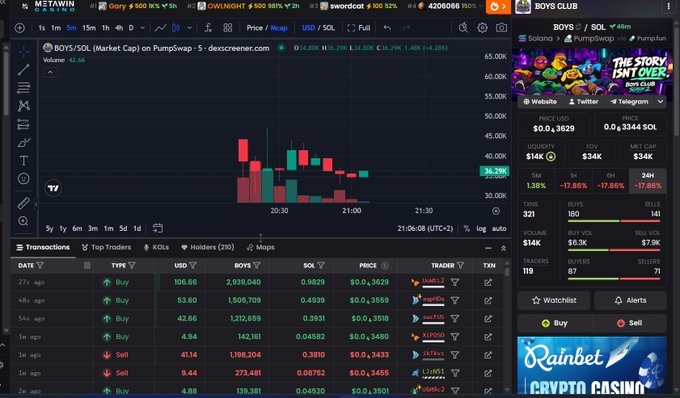
Task: Open the Fibonacci retracement tool
Action: point(24,88)
